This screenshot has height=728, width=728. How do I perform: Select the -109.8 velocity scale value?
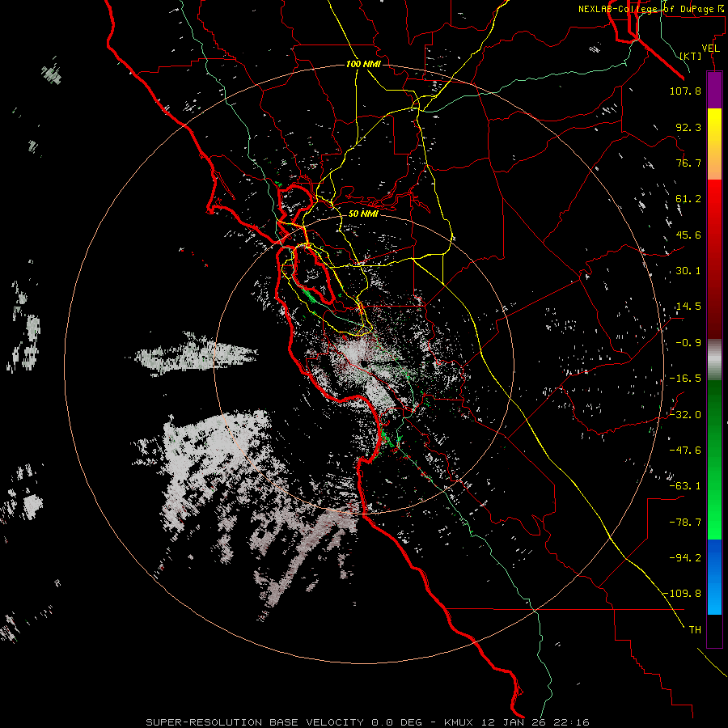click(682, 594)
